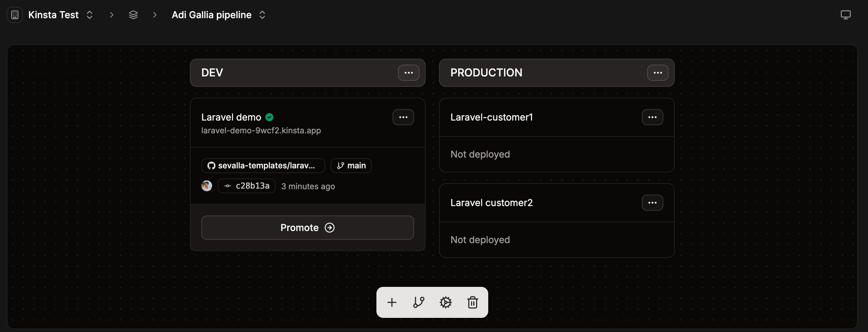Click the committer avatar thumbnail
The height and width of the screenshot is (332, 868).
[x=206, y=186]
